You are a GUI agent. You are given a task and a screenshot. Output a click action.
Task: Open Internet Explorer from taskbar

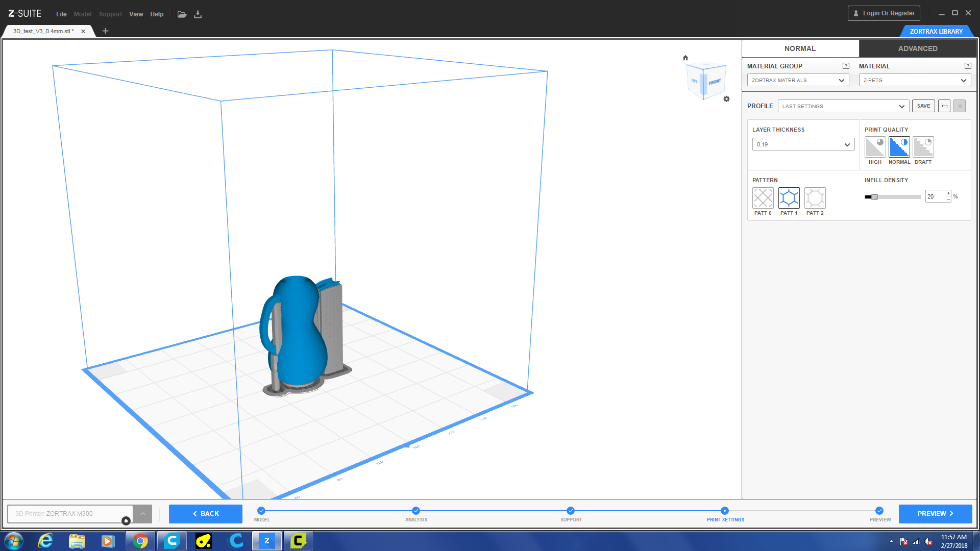(45, 541)
